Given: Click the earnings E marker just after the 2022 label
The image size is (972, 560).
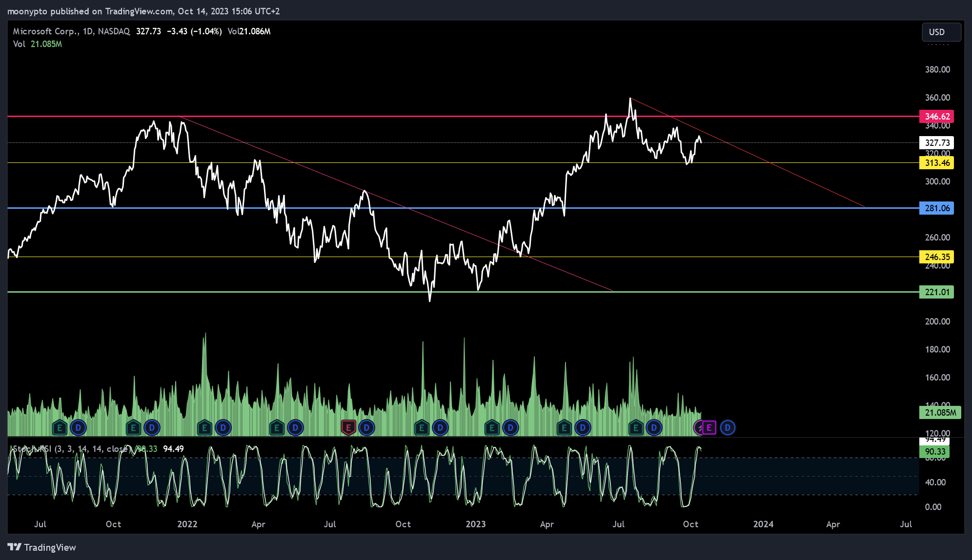Looking at the screenshot, I should (x=204, y=428).
